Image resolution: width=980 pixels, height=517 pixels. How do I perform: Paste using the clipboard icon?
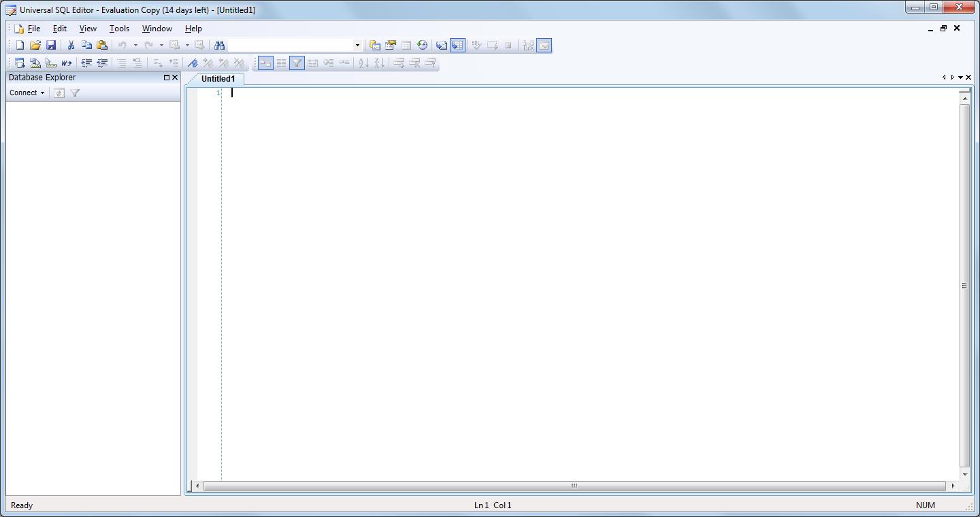point(102,46)
